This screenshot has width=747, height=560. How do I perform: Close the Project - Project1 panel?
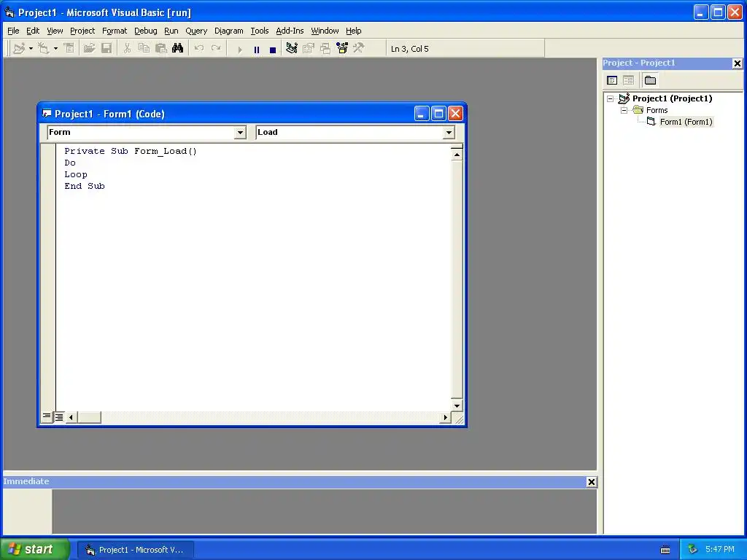(737, 63)
